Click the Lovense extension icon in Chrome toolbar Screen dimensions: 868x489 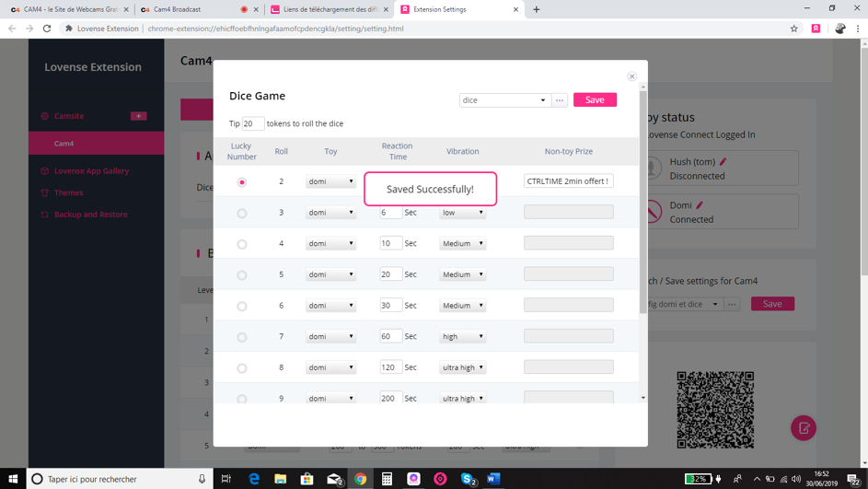point(816,29)
